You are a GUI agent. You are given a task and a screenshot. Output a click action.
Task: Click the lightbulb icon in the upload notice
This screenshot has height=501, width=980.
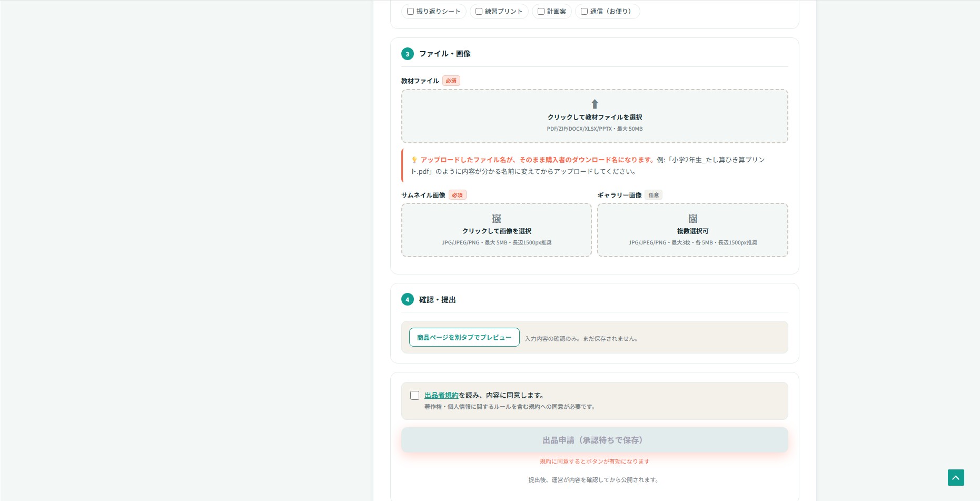point(414,160)
